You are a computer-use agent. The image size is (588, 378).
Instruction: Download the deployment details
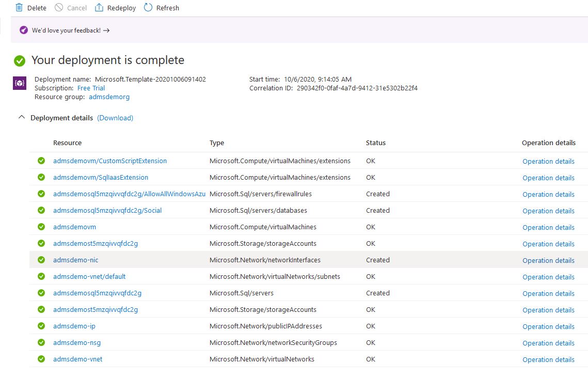[115, 118]
